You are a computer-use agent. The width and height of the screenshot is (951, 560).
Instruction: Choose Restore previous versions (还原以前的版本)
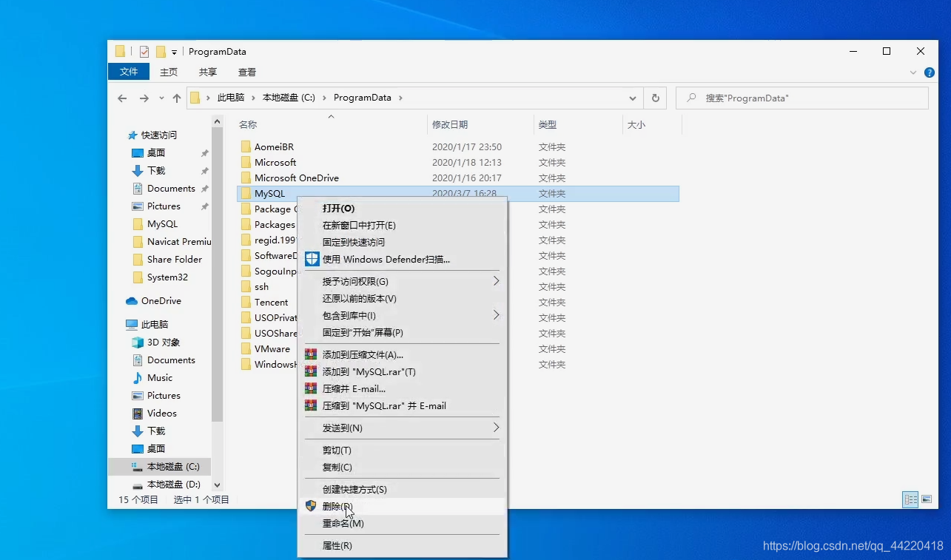tap(402, 299)
